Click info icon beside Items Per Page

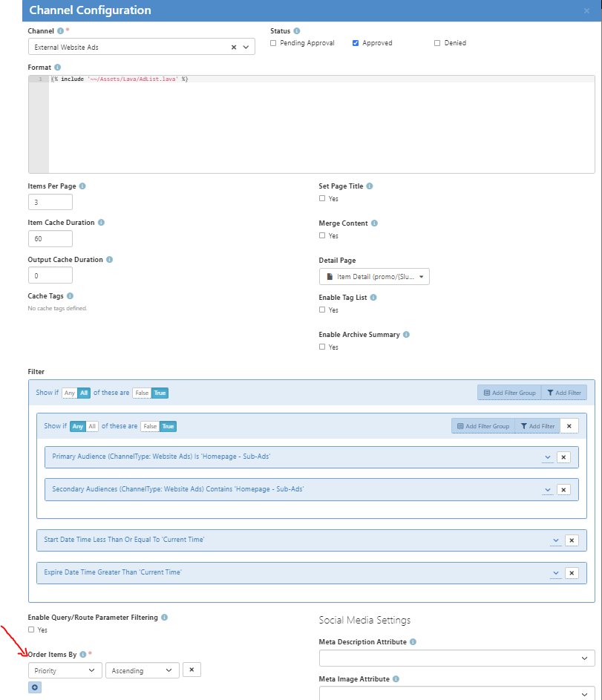[82, 186]
